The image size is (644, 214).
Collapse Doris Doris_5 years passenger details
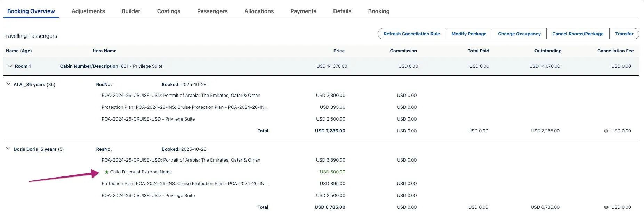(8, 149)
